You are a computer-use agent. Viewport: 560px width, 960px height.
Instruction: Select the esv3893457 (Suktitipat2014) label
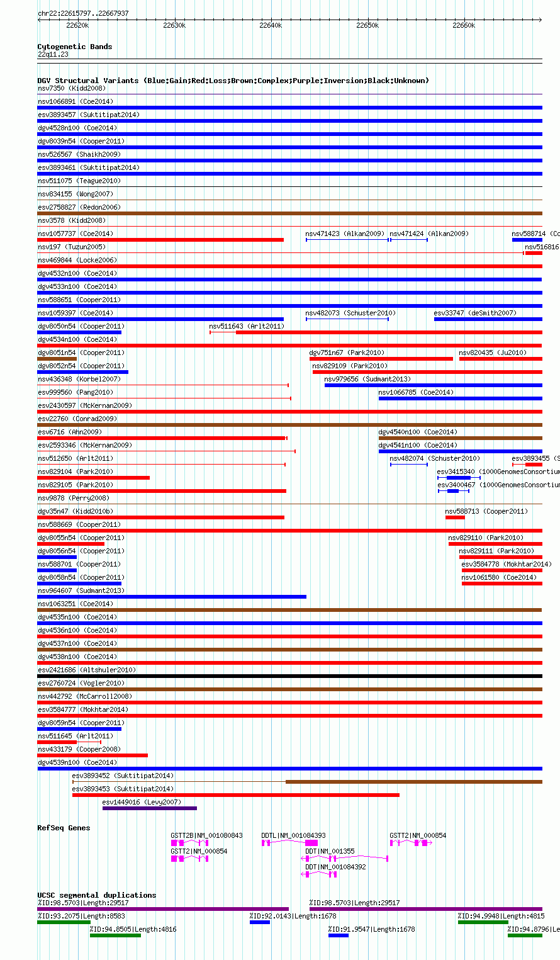[89, 115]
